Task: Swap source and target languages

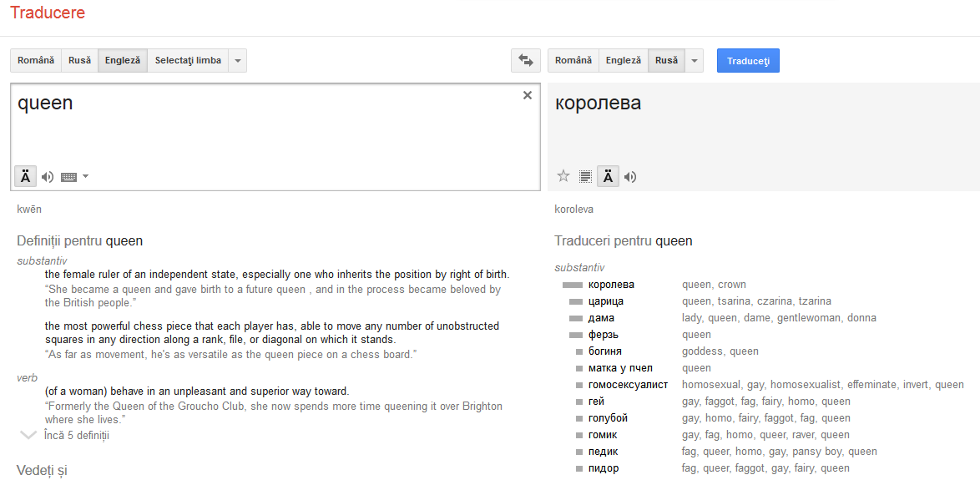Action: coord(526,61)
